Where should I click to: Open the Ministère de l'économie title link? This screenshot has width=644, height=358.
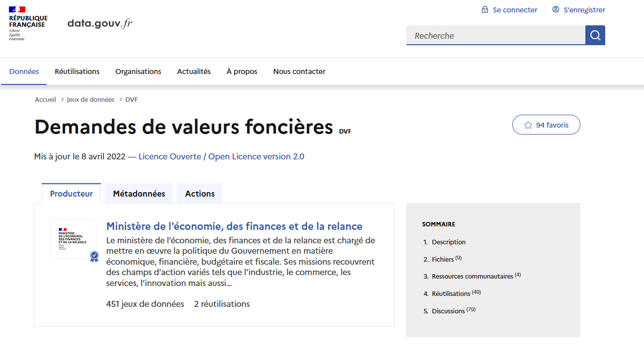(x=234, y=226)
